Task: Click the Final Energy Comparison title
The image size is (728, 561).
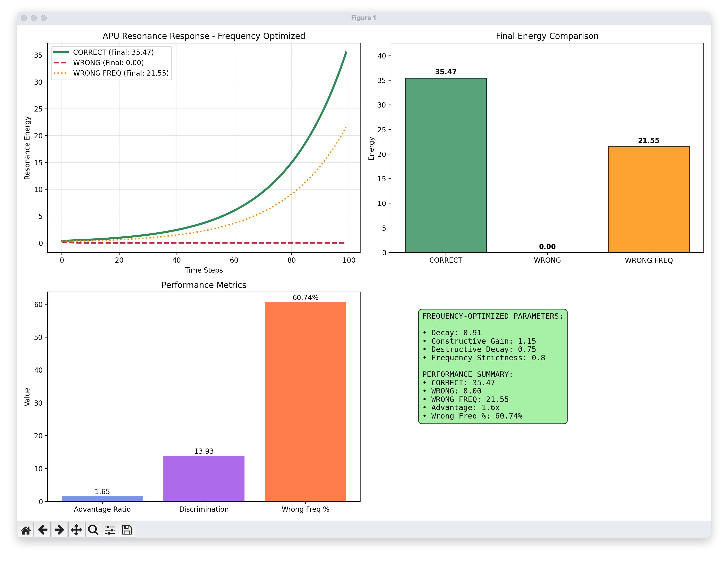Action: pos(547,36)
